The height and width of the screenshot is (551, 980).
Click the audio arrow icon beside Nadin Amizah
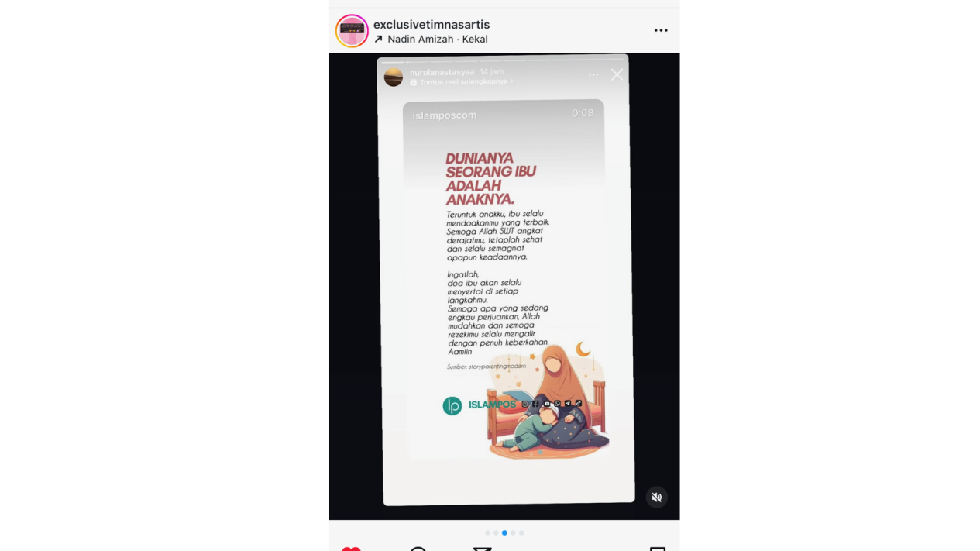[x=378, y=40]
